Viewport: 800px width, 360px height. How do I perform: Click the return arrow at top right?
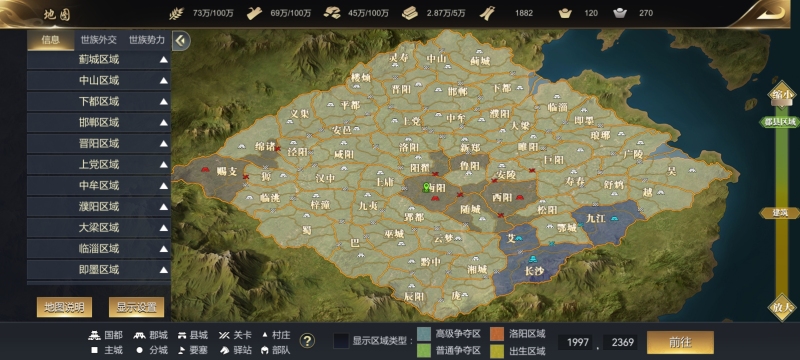(769, 14)
